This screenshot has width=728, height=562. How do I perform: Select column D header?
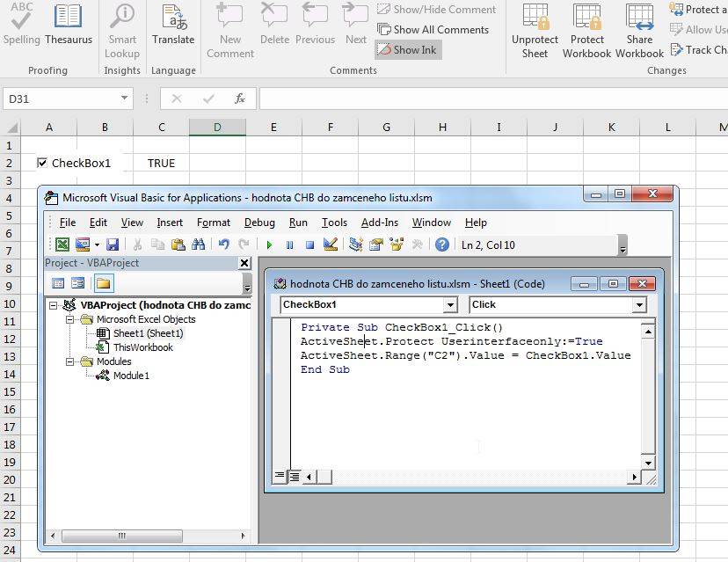click(x=217, y=127)
